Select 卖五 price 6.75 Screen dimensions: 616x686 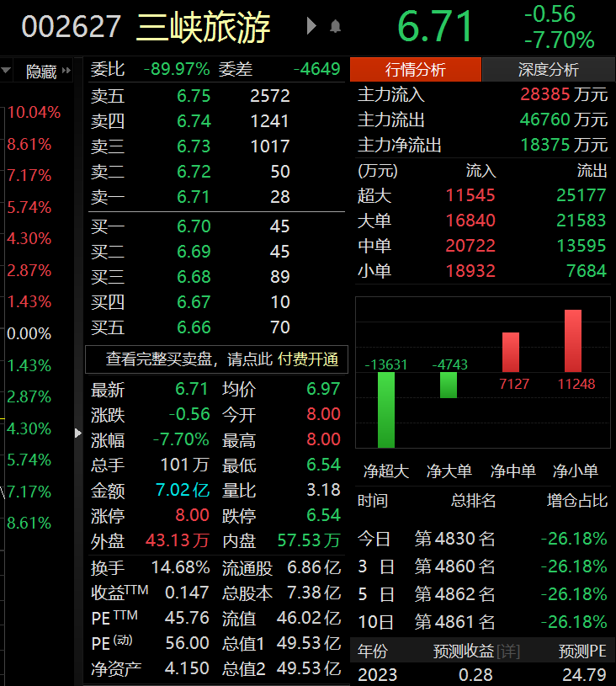point(194,96)
